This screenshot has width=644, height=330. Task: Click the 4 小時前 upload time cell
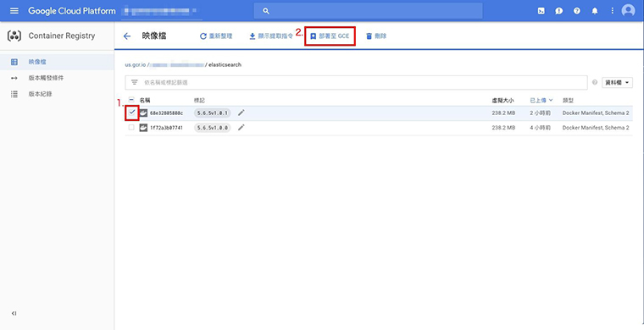(540, 128)
